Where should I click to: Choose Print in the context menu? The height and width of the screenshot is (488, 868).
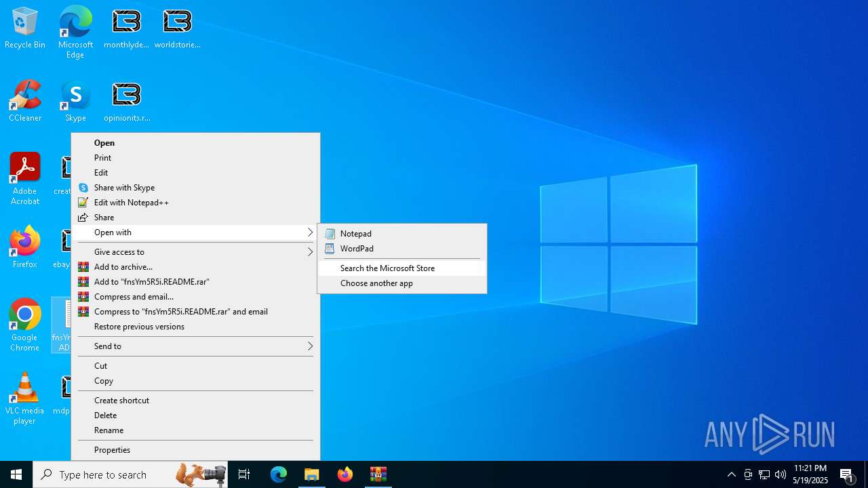click(x=195, y=158)
